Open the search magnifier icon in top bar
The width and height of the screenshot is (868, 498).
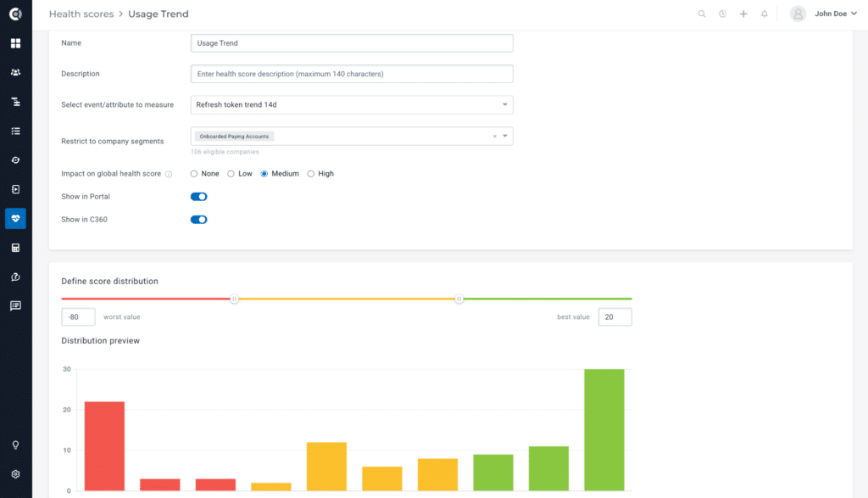(x=700, y=14)
